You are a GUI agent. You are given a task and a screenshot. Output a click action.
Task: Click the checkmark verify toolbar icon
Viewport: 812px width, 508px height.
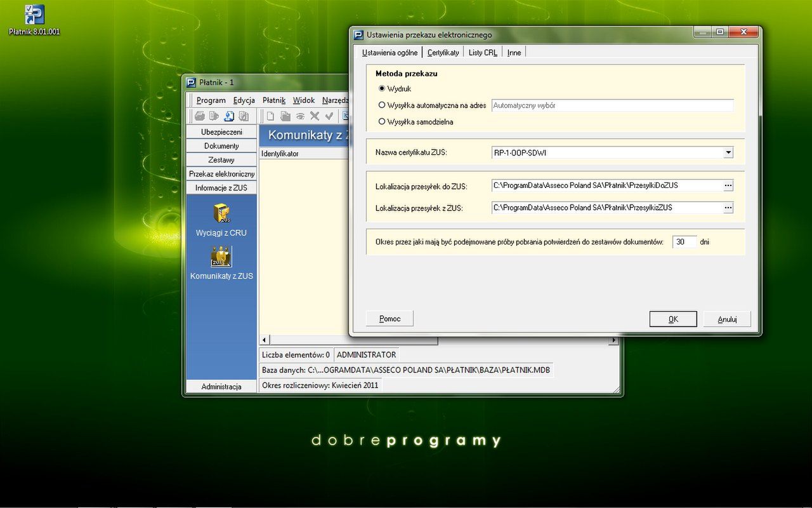[x=329, y=116]
